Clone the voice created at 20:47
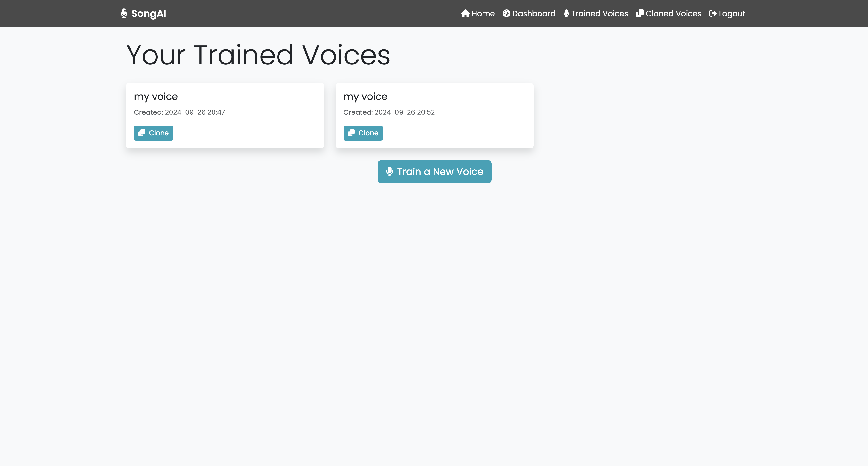Image resolution: width=868 pixels, height=466 pixels. 158,133
